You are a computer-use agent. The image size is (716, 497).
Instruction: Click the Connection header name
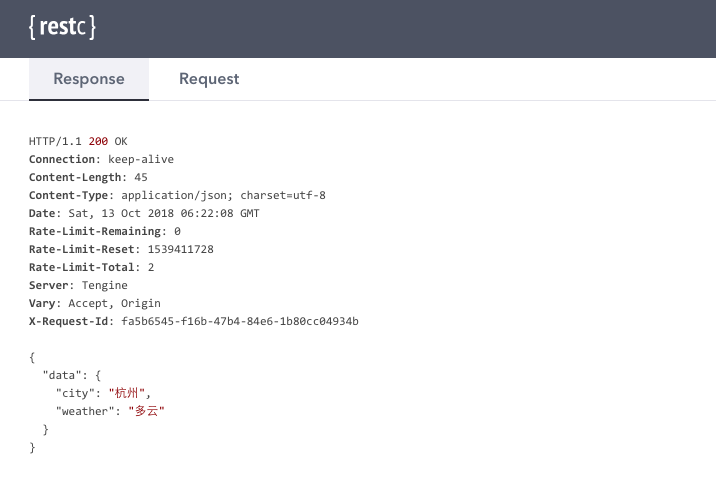point(62,159)
